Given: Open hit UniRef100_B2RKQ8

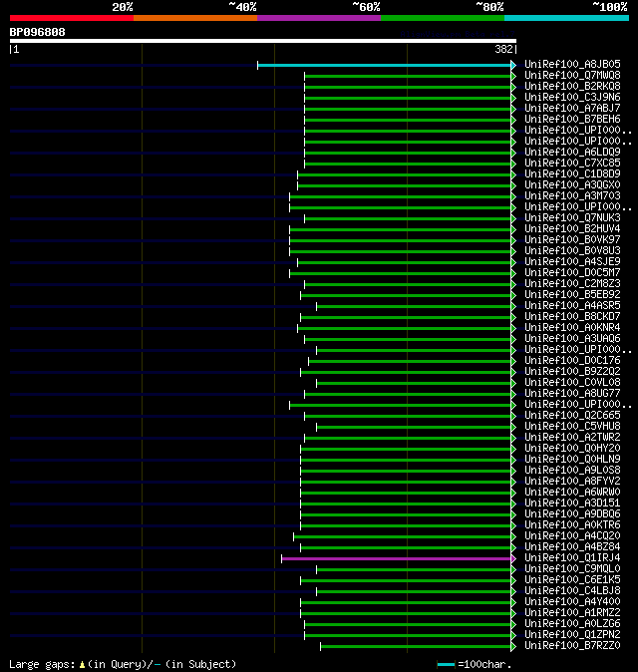Looking at the screenshot, I should [x=572, y=86].
